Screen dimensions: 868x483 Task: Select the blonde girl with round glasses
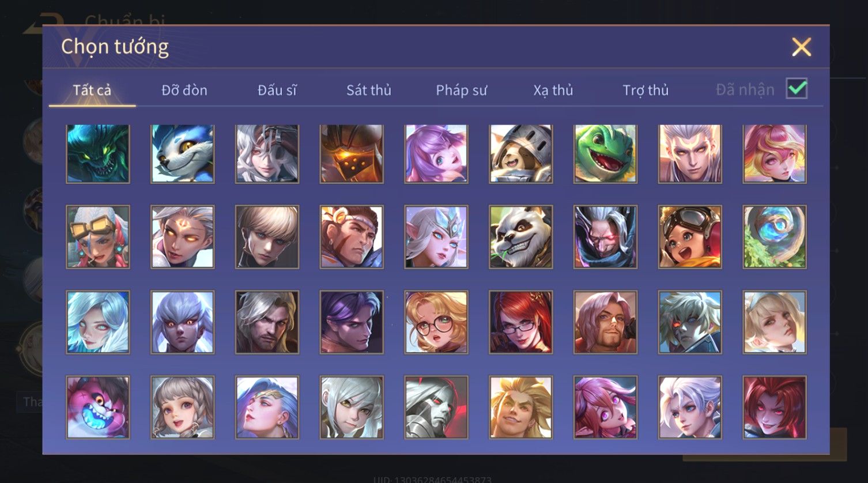pos(436,322)
